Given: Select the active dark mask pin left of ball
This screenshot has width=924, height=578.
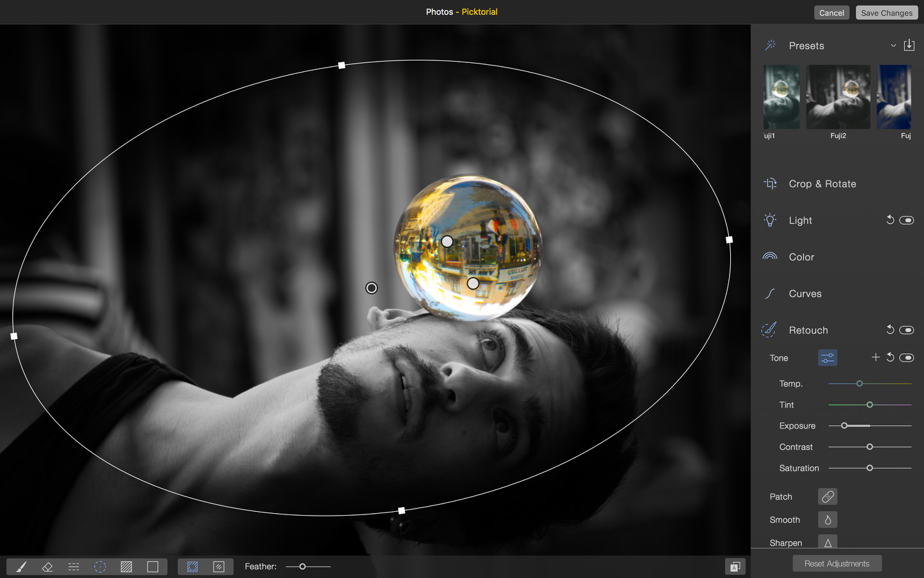Looking at the screenshot, I should 372,288.
